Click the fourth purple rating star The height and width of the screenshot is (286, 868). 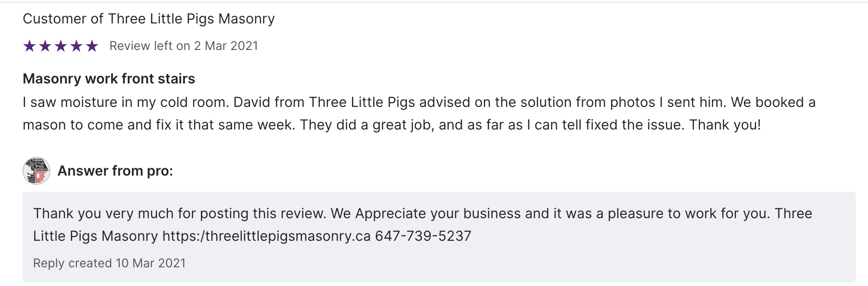pyautogui.click(x=76, y=46)
